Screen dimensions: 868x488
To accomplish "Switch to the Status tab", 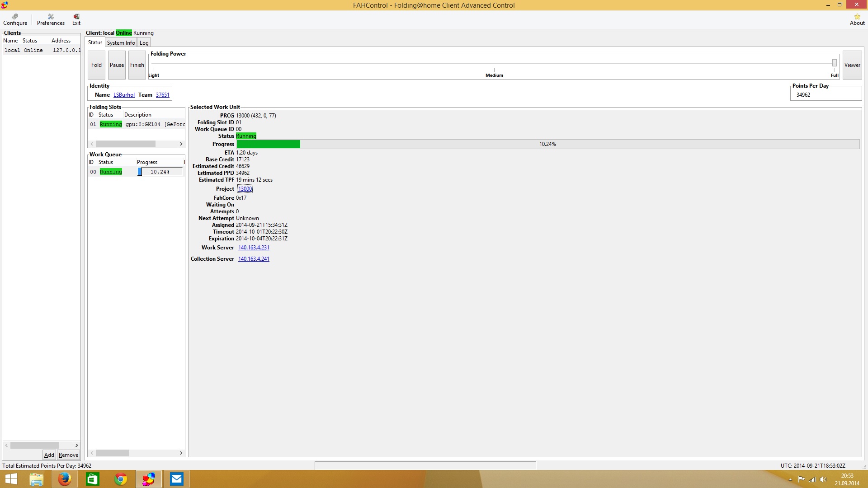I will pos(95,42).
